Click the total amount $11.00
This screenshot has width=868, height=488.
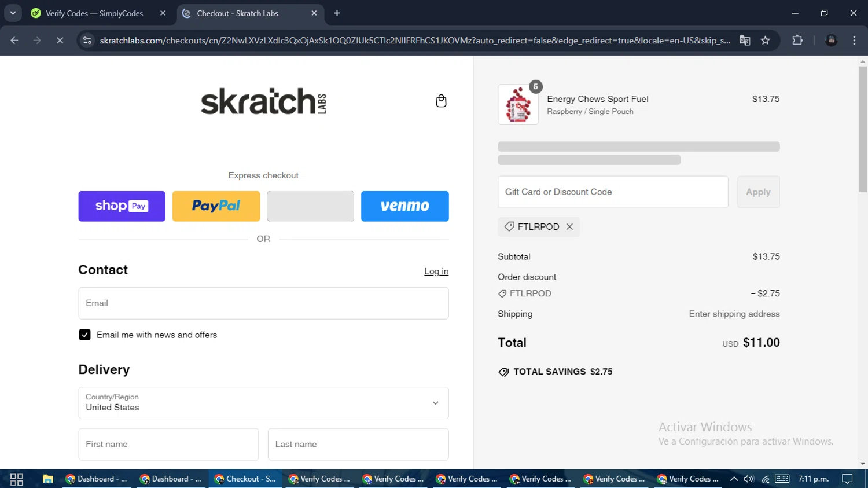762,343
